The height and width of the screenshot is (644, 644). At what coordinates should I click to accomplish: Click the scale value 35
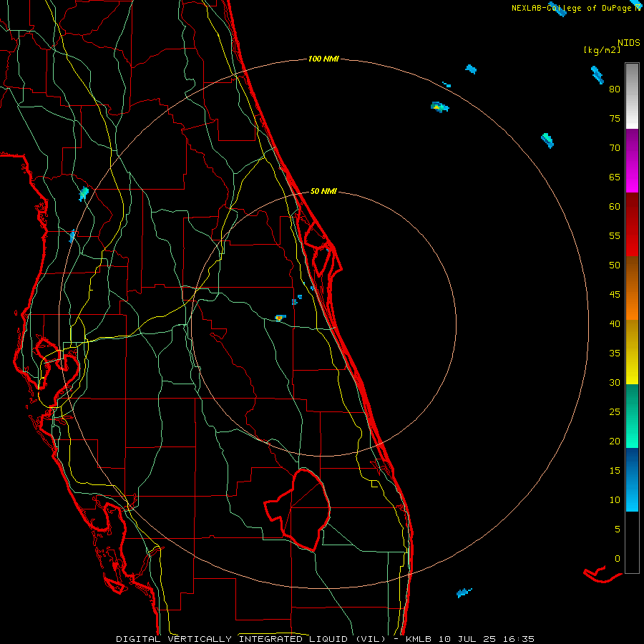tap(615, 353)
